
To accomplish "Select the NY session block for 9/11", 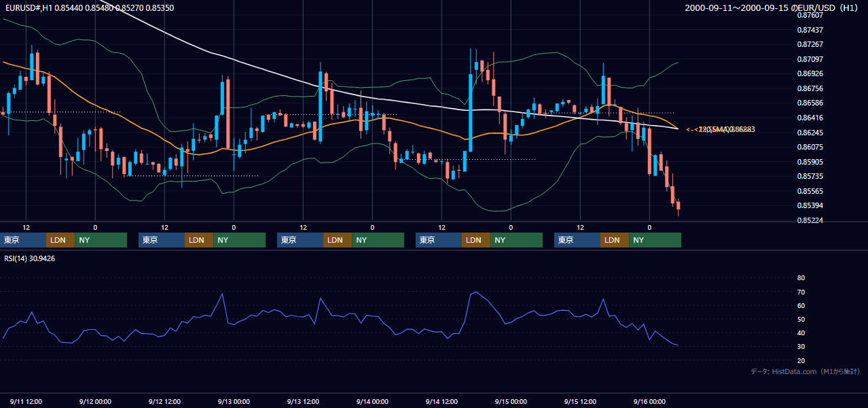I will [101, 240].
